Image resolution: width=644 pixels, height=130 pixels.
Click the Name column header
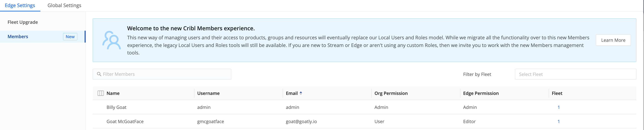pyautogui.click(x=113, y=93)
